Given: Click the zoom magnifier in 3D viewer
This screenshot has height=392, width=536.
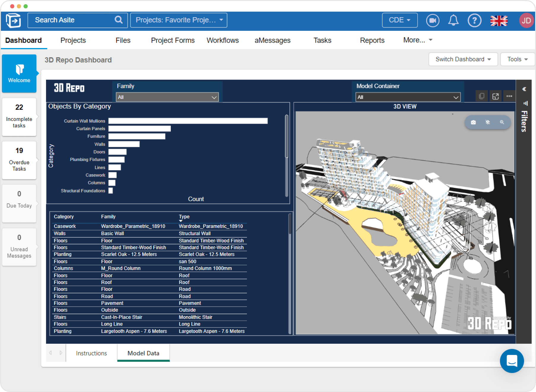Looking at the screenshot, I should [502, 122].
